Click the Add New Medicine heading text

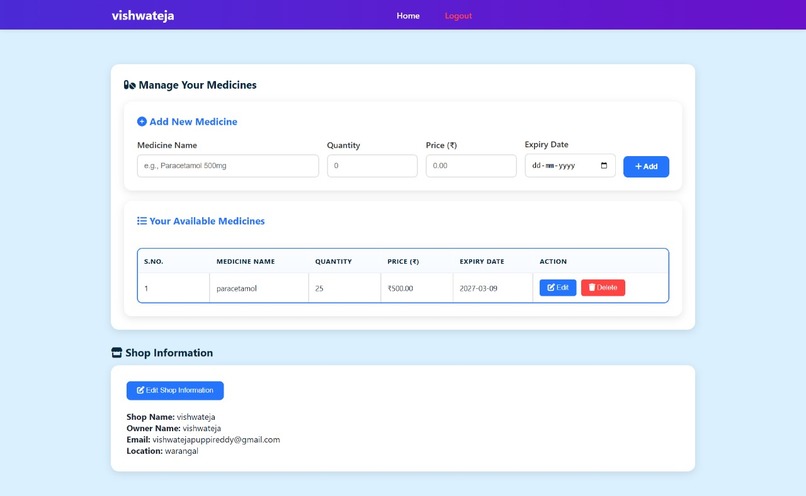click(193, 121)
